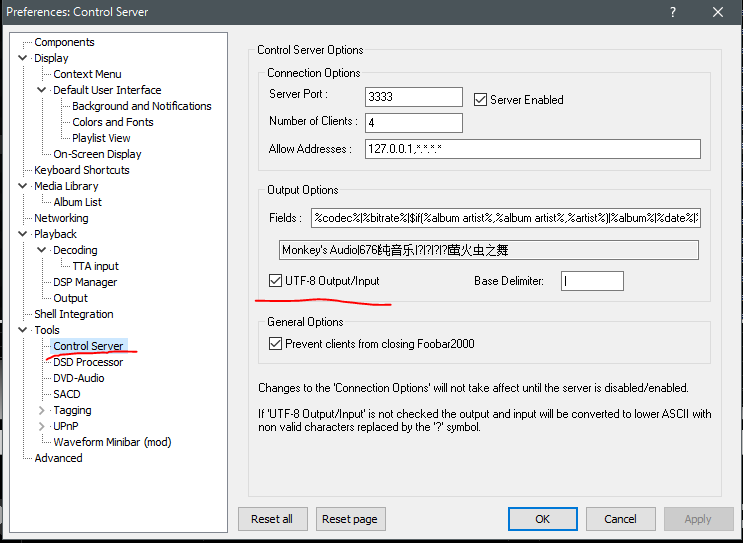Screen dimensions: 743x543
Task: Go to the Advanced preferences page
Action: (x=58, y=458)
